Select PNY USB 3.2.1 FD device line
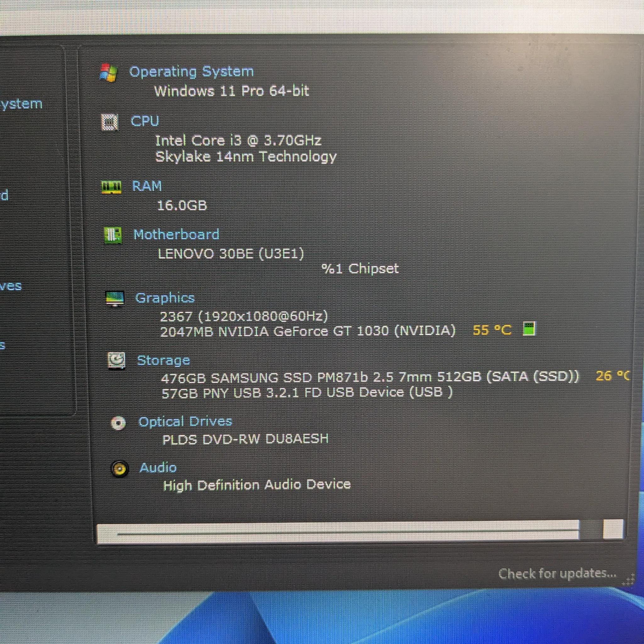Image resolution: width=644 pixels, height=644 pixels. point(307,393)
